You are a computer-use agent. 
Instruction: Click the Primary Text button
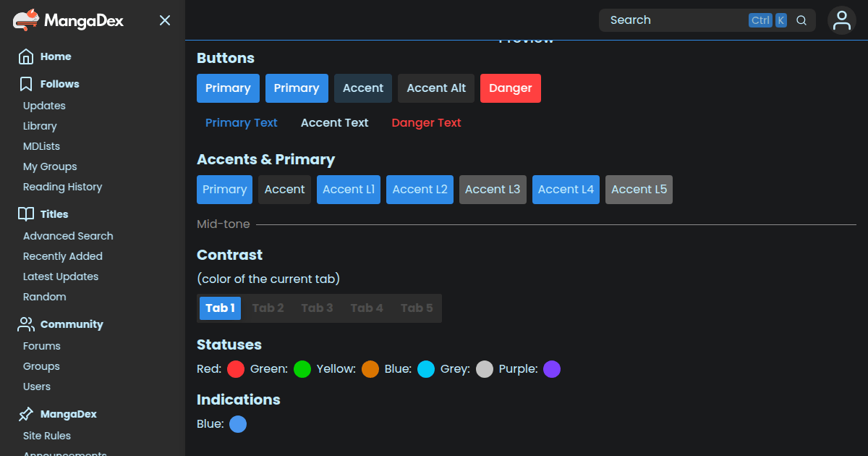[242, 123]
